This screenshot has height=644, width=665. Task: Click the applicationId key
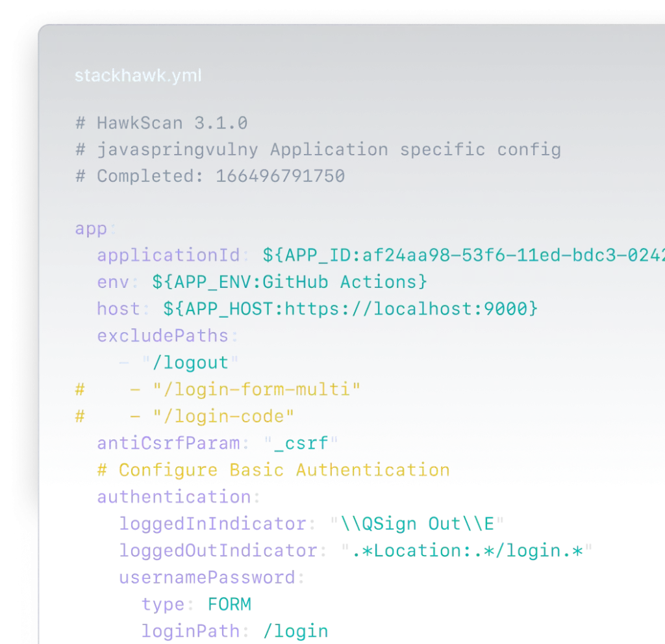[x=168, y=255]
